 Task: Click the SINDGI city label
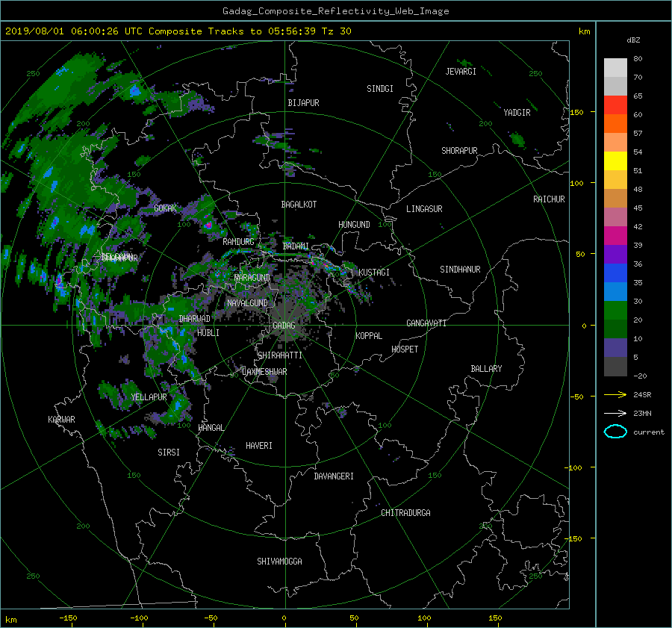pos(380,89)
